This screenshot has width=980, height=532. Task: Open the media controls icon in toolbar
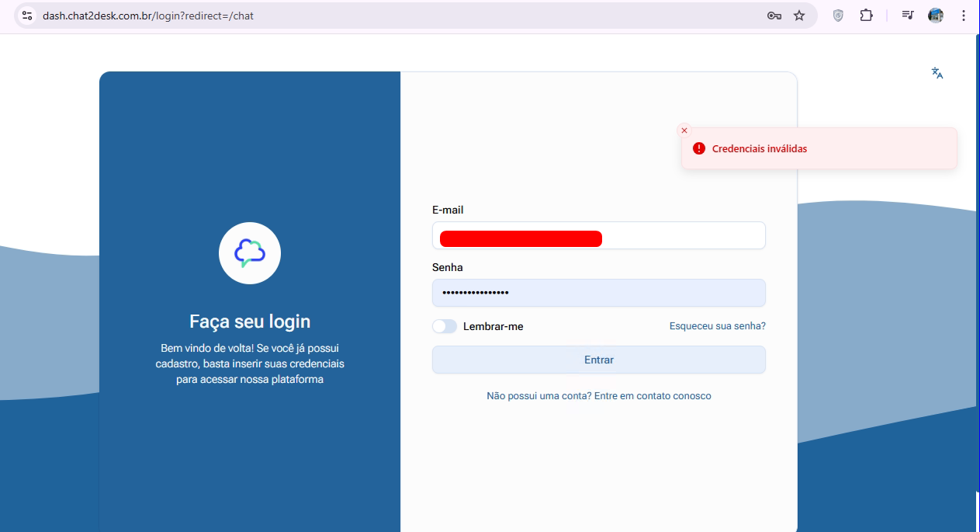pos(907,16)
